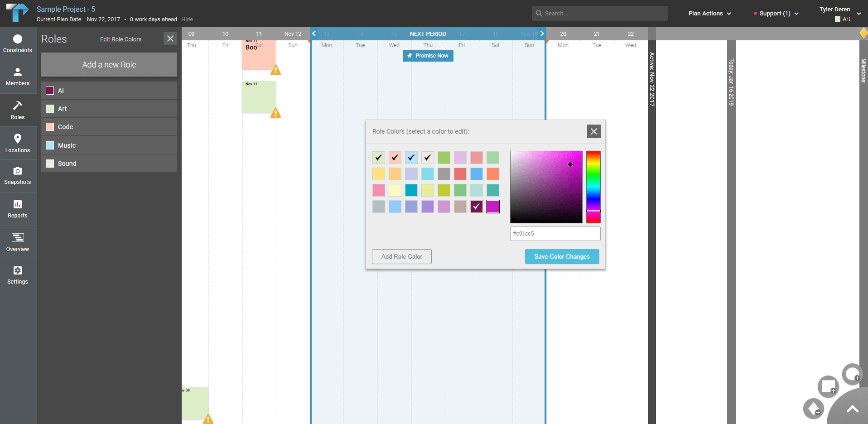Image resolution: width=868 pixels, height=424 pixels.
Task: Select the checked light green color swatch
Action: 379,158
